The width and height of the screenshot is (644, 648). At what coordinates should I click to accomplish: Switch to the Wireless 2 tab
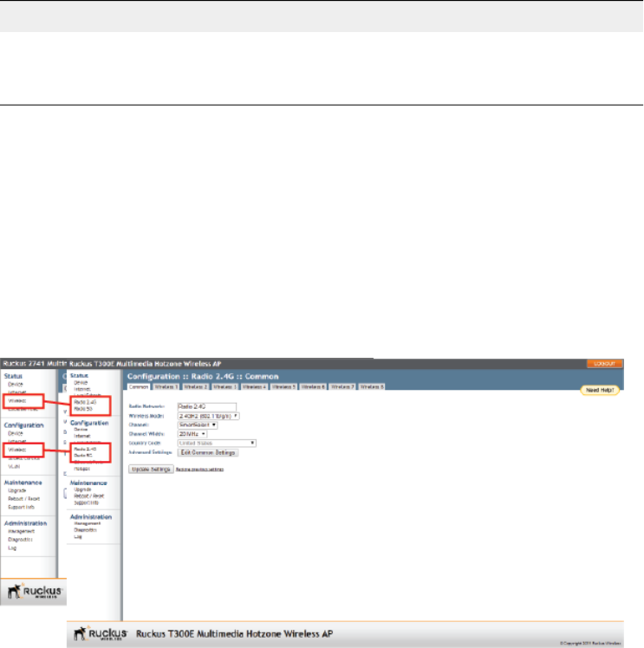click(x=196, y=387)
